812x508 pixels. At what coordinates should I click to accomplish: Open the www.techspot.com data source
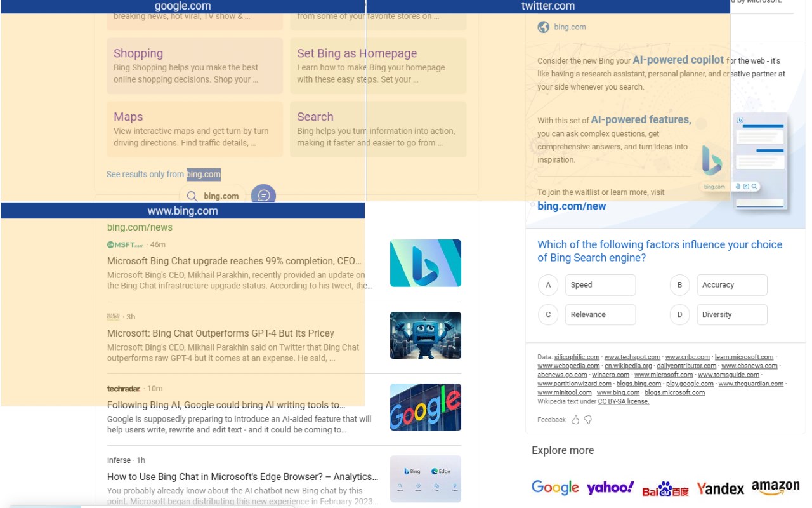point(632,357)
